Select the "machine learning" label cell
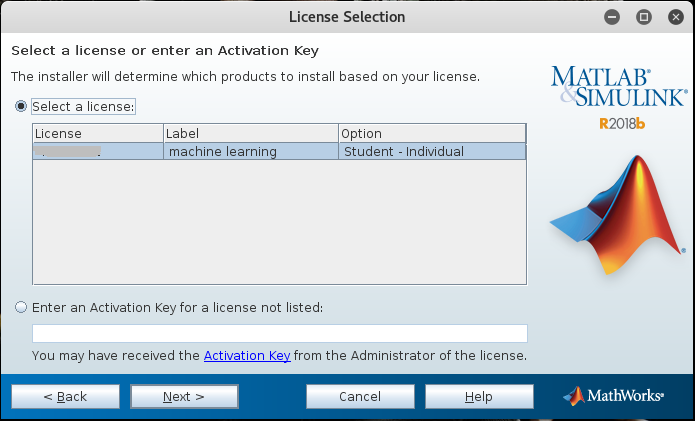695x421 pixels. (251, 152)
